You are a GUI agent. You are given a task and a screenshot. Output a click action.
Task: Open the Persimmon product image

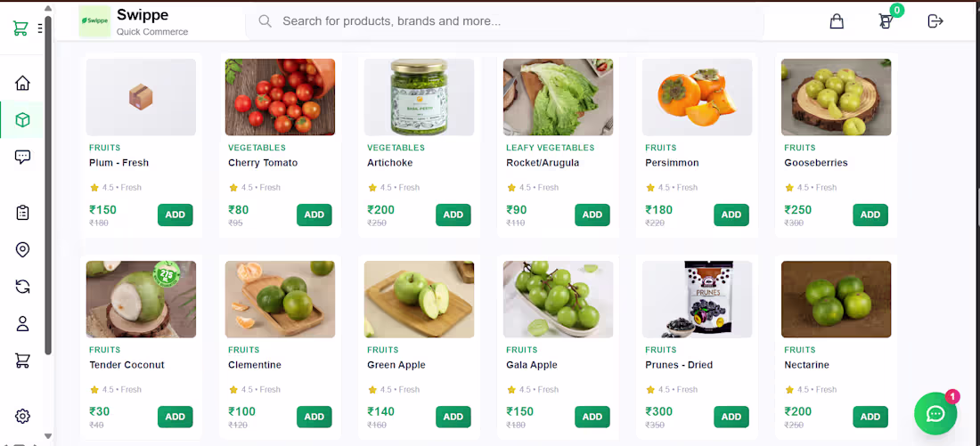tap(697, 97)
